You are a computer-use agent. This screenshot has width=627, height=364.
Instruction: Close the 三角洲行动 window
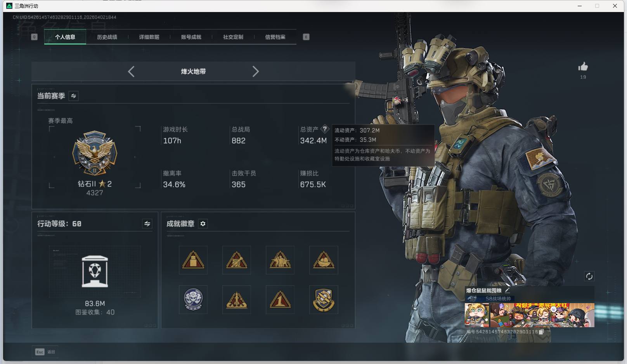[615, 6]
